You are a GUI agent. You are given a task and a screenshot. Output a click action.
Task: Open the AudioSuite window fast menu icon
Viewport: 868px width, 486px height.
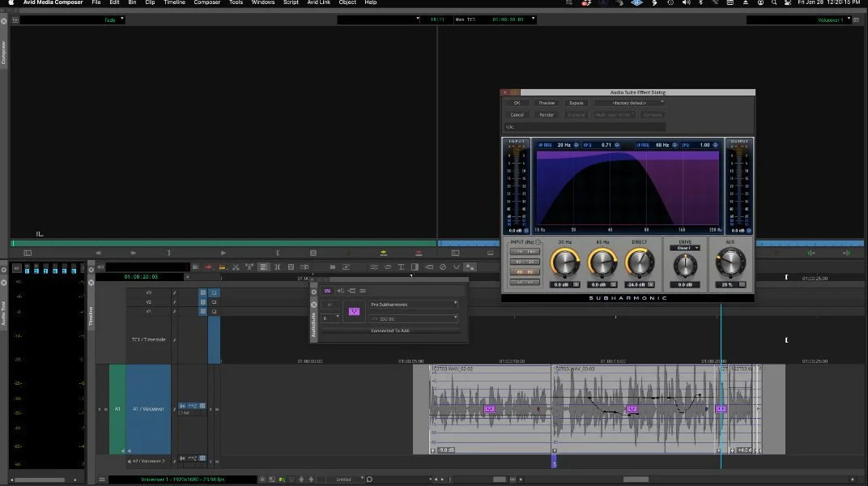(x=363, y=291)
